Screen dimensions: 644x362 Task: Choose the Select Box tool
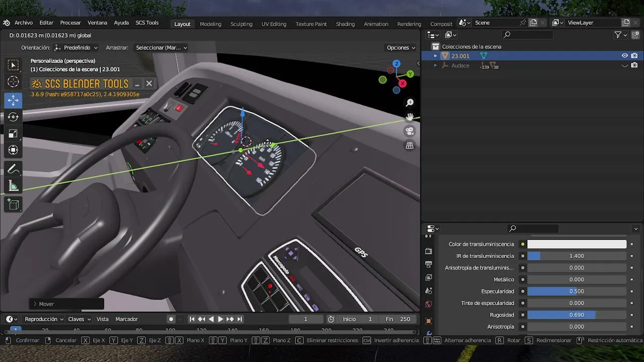(x=13, y=65)
